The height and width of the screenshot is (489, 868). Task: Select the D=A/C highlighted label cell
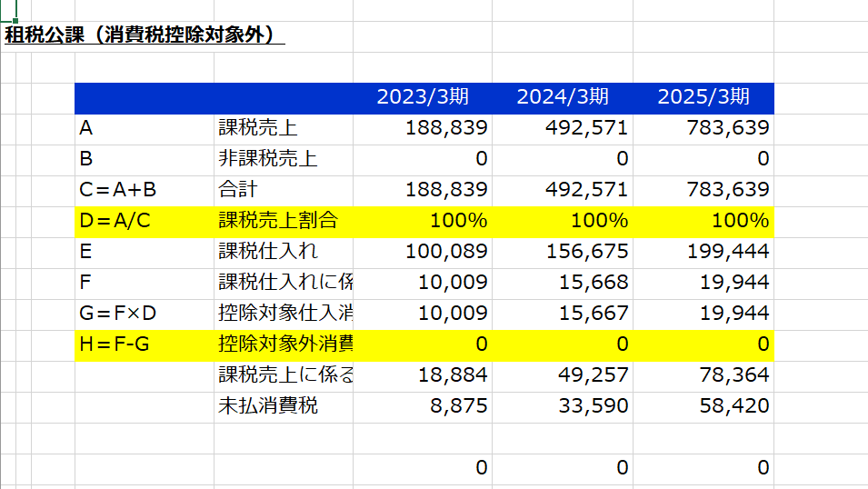[145, 221]
